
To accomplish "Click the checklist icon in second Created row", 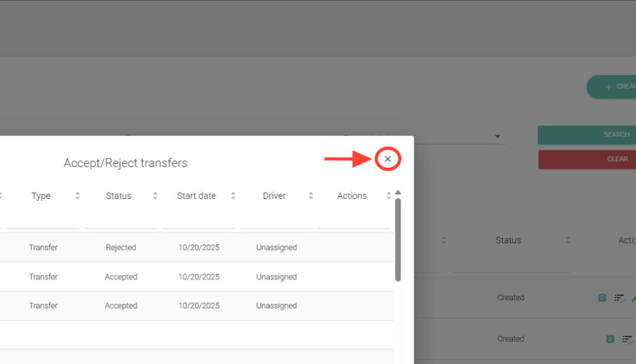I will tap(627, 339).
